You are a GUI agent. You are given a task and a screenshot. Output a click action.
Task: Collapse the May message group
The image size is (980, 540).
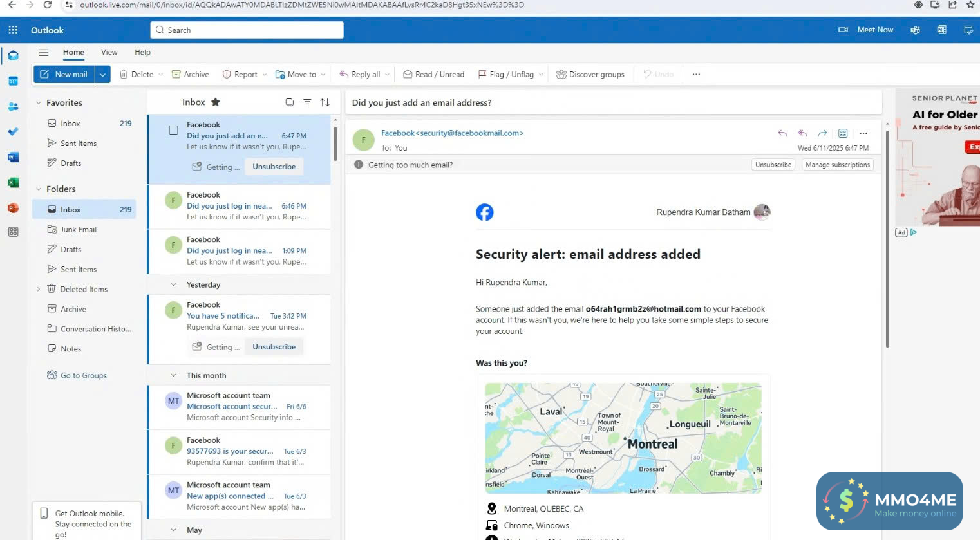173,530
